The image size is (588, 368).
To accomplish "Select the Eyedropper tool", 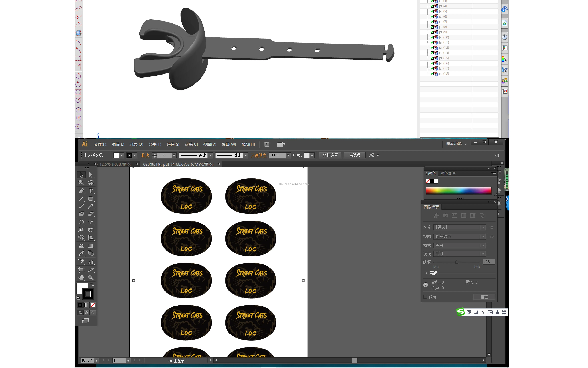I will click(81, 253).
